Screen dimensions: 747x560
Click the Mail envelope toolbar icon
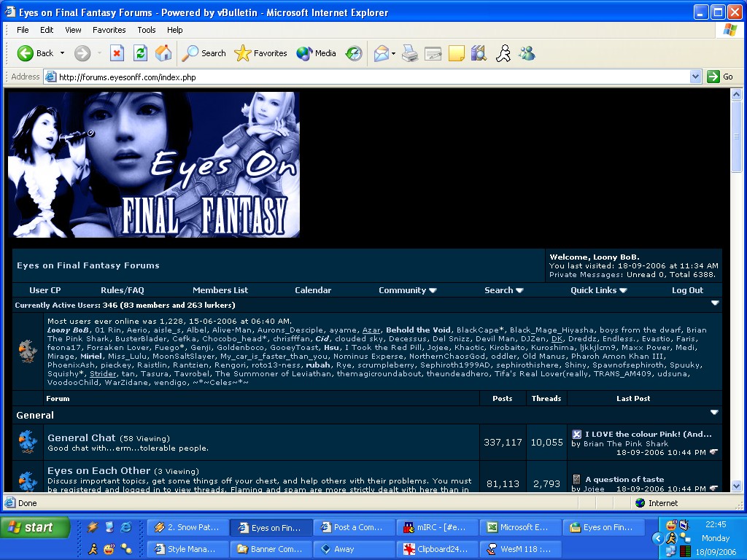[x=381, y=53]
